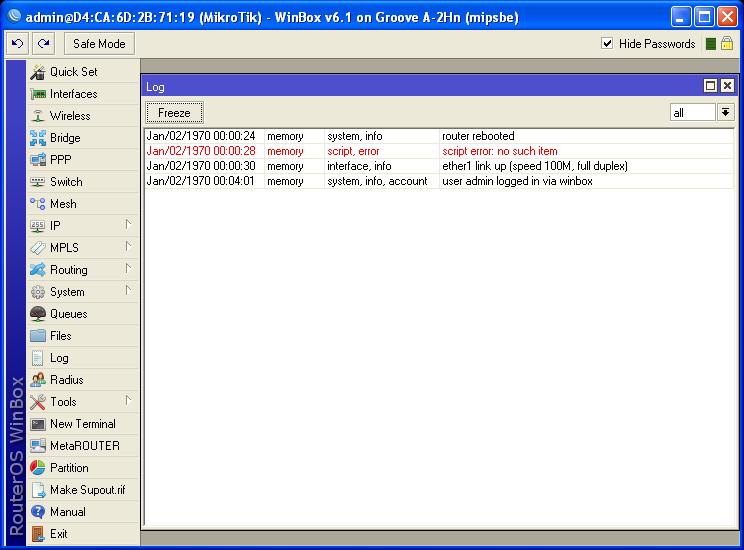The height and width of the screenshot is (550, 744).
Task: Uncheck the Hide Passwords checkbox
Action: coord(607,44)
